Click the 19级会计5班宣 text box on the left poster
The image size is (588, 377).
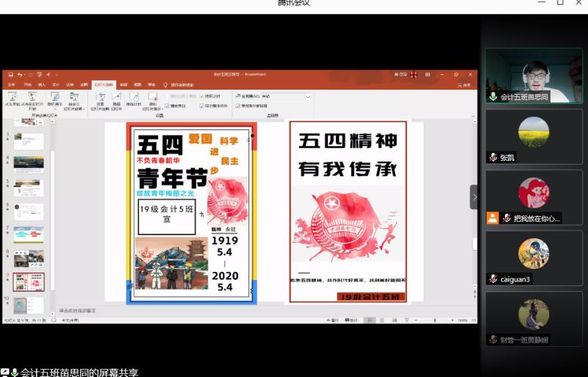(167, 217)
